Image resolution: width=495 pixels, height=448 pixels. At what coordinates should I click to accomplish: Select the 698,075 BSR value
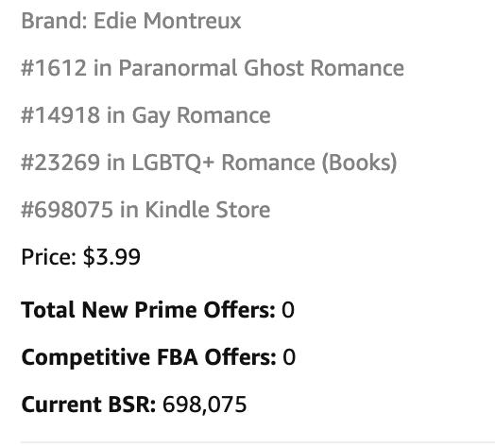(x=204, y=405)
